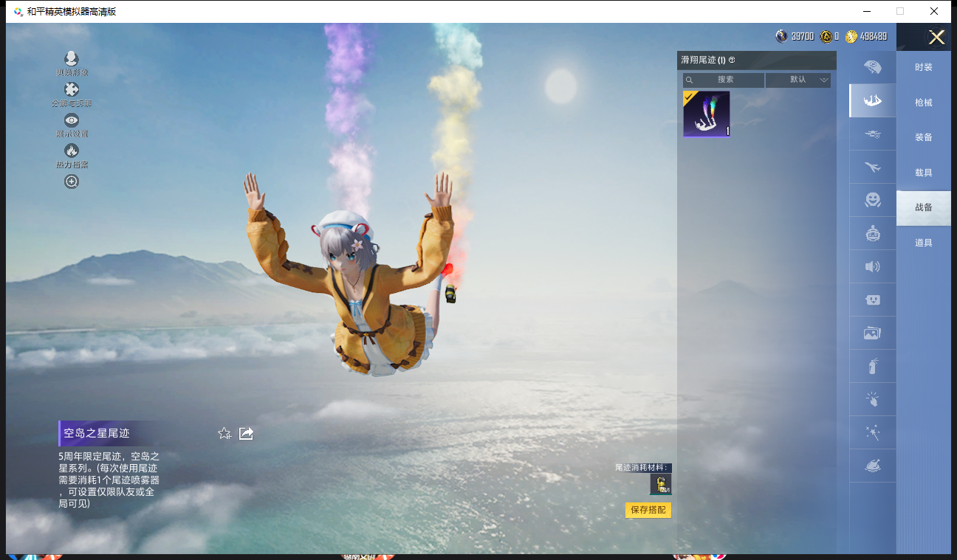Select the picture gallery category icon

click(x=872, y=333)
